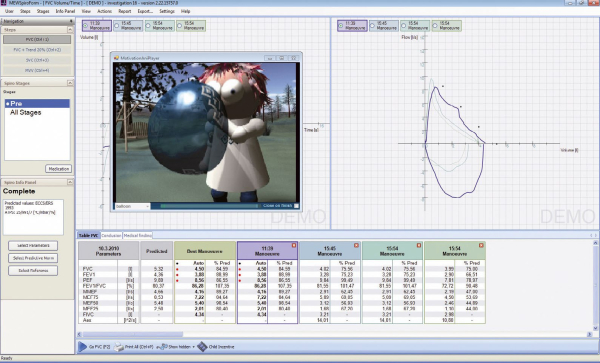Start the Go FVC play arrow
The height and width of the screenshot is (363, 600).
pyautogui.click(x=82, y=347)
